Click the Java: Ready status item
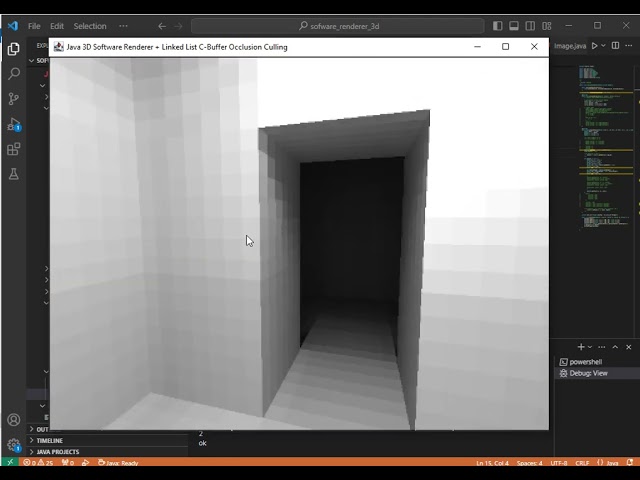This screenshot has width=640, height=480. tap(118, 463)
